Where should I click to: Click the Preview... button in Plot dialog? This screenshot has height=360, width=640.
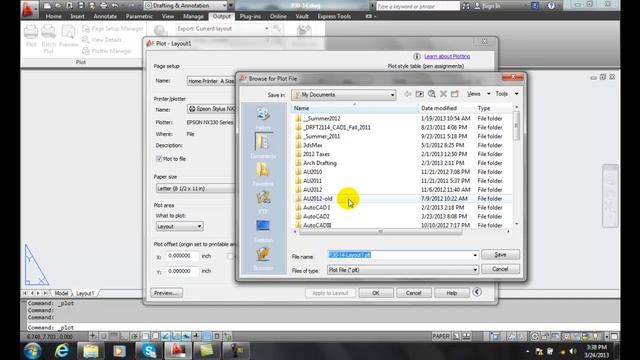tap(167, 293)
